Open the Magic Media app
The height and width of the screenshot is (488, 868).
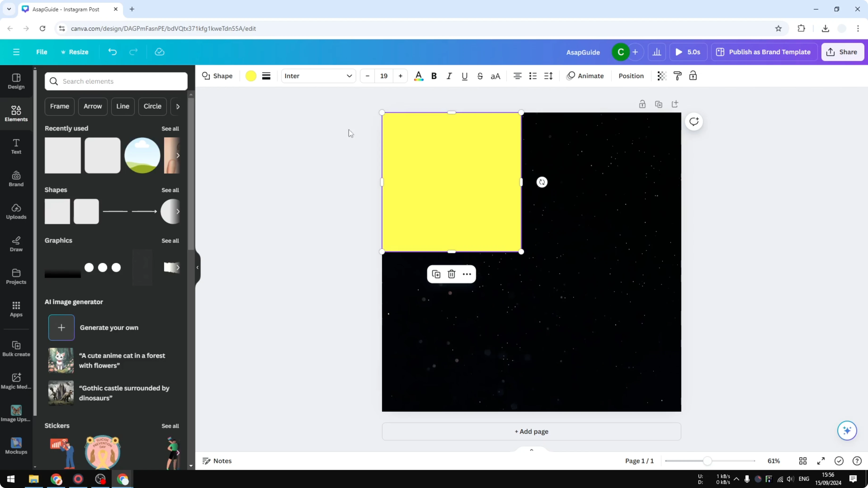(x=16, y=381)
